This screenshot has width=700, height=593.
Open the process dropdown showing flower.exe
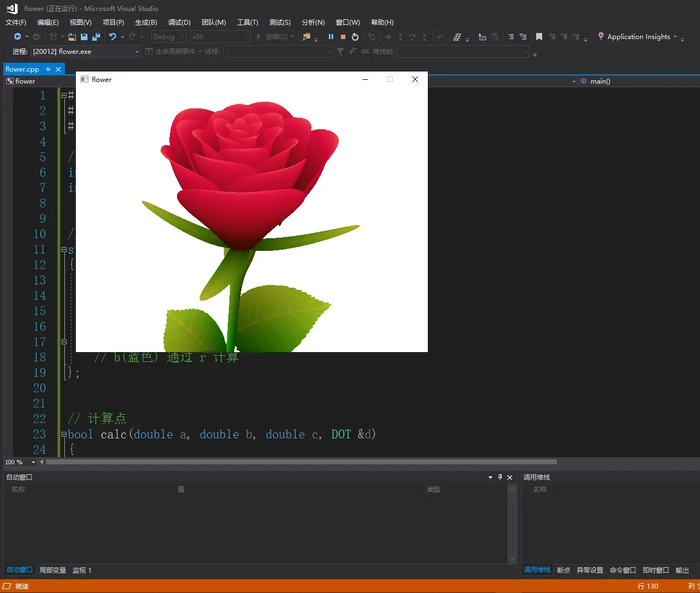137,52
